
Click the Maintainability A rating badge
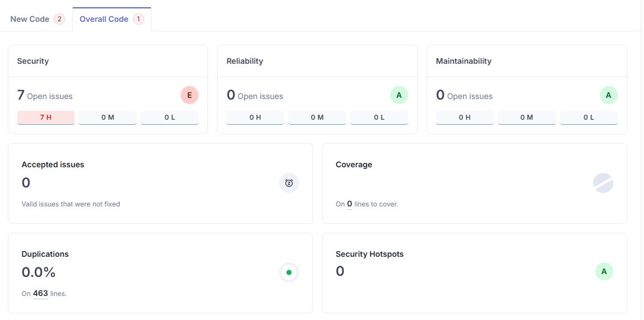point(608,95)
